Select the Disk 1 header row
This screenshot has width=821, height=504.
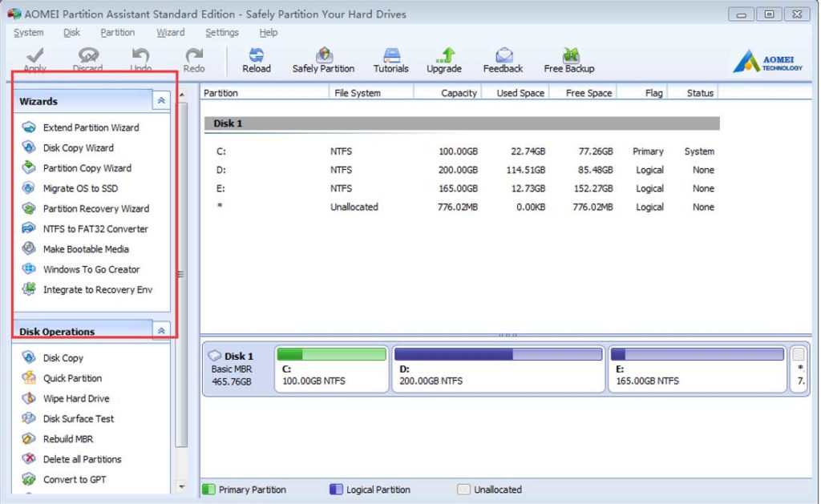click(462, 123)
